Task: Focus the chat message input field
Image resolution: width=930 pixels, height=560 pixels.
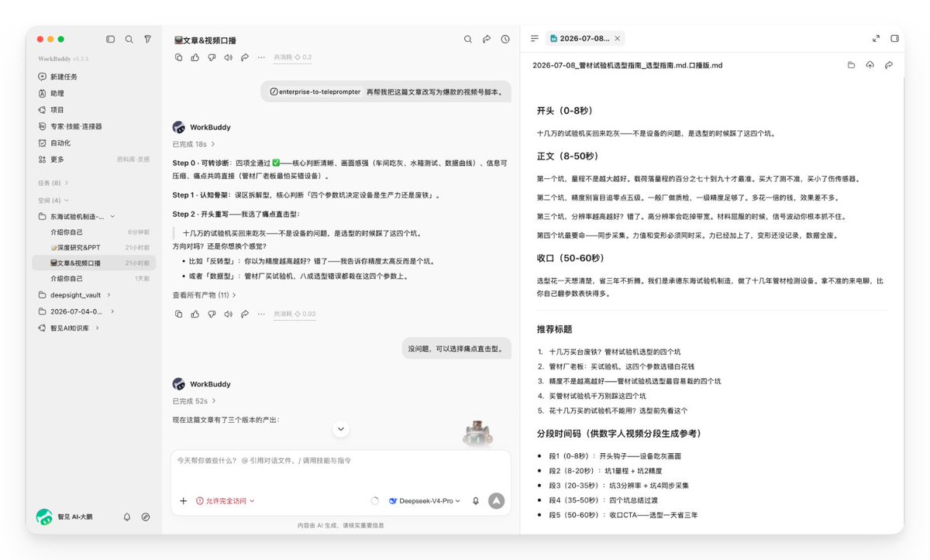Action: pos(340,469)
